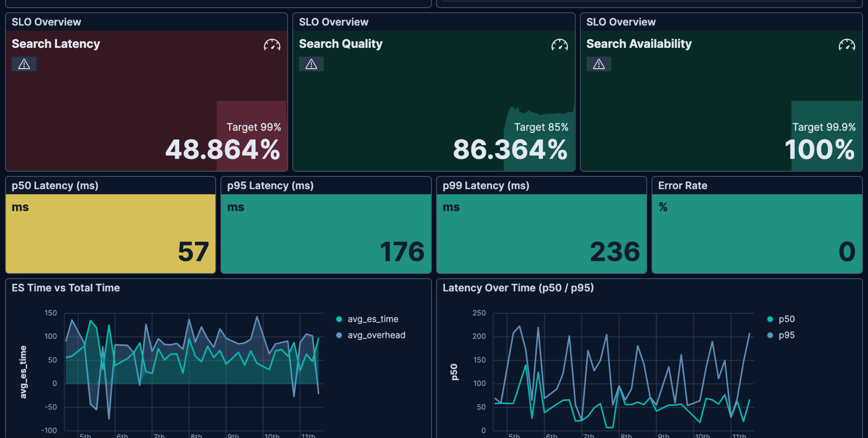Open the warning badge under Search Latency
This screenshot has width=868, height=438.
click(x=24, y=64)
